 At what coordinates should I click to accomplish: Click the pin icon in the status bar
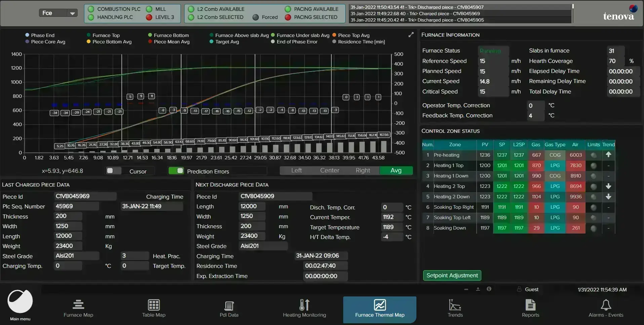(x=478, y=289)
